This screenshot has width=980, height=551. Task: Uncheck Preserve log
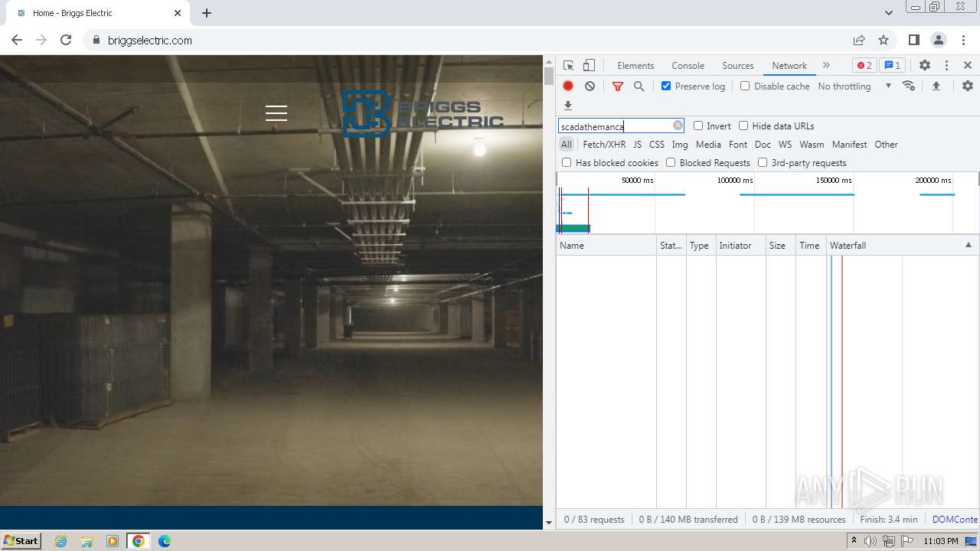point(666,86)
